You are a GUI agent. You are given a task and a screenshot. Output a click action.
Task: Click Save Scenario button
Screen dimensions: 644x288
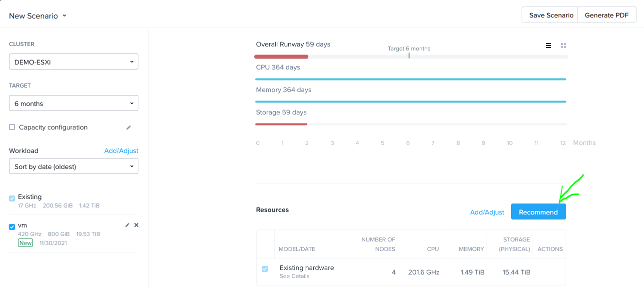pos(550,15)
